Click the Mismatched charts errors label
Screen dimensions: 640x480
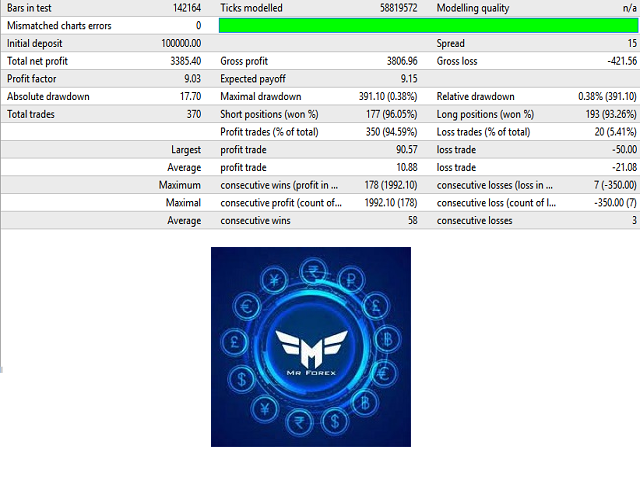59,26
